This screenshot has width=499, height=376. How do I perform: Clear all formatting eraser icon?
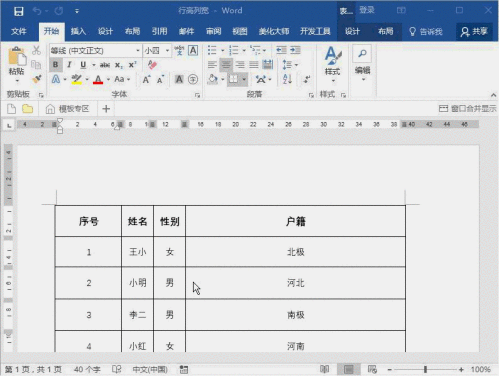152,65
